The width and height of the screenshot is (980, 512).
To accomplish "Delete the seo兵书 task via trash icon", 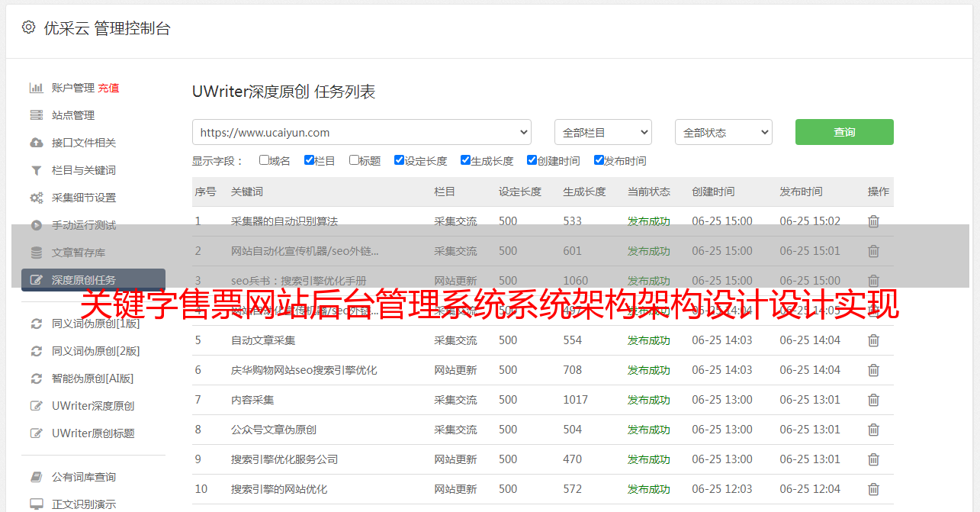I will [873, 281].
